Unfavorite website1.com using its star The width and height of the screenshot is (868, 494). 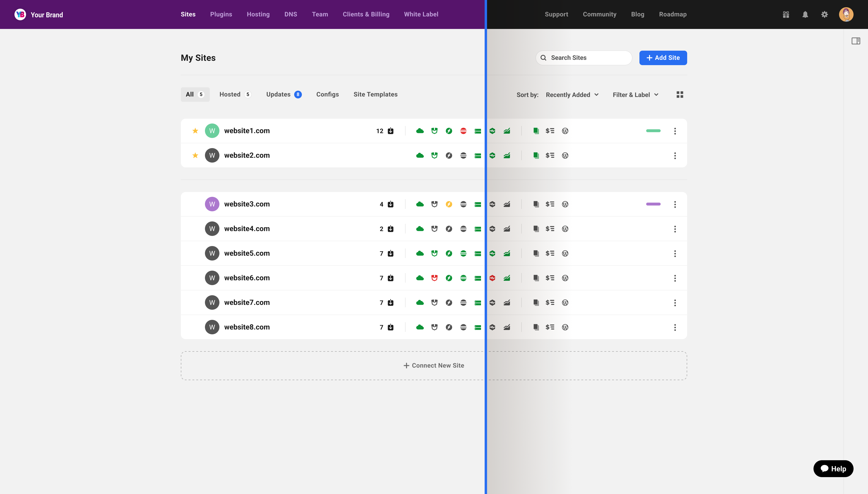(x=195, y=131)
